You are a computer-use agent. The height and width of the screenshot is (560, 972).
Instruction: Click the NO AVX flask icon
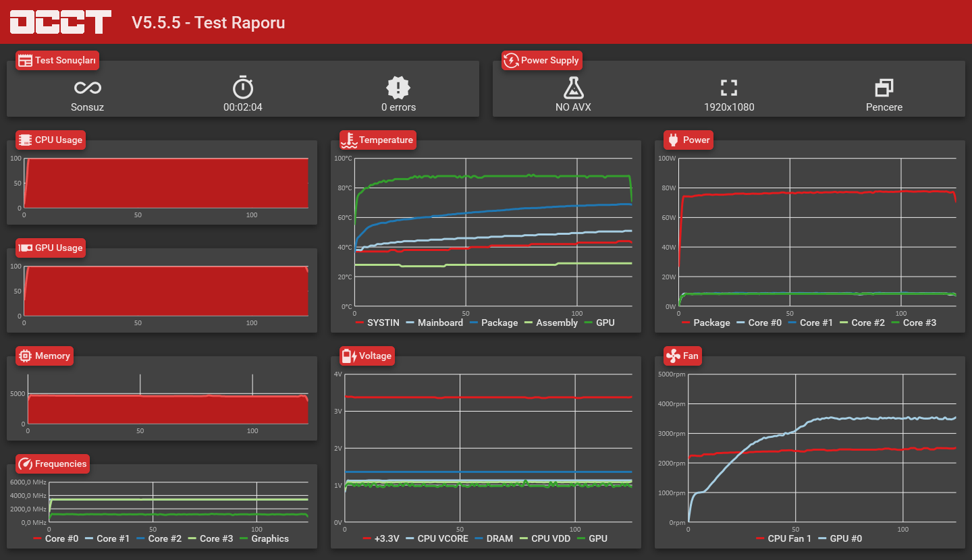tap(573, 87)
